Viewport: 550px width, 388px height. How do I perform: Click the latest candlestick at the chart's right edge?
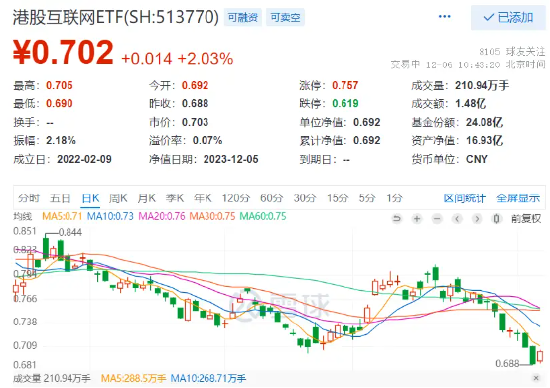[540, 356]
